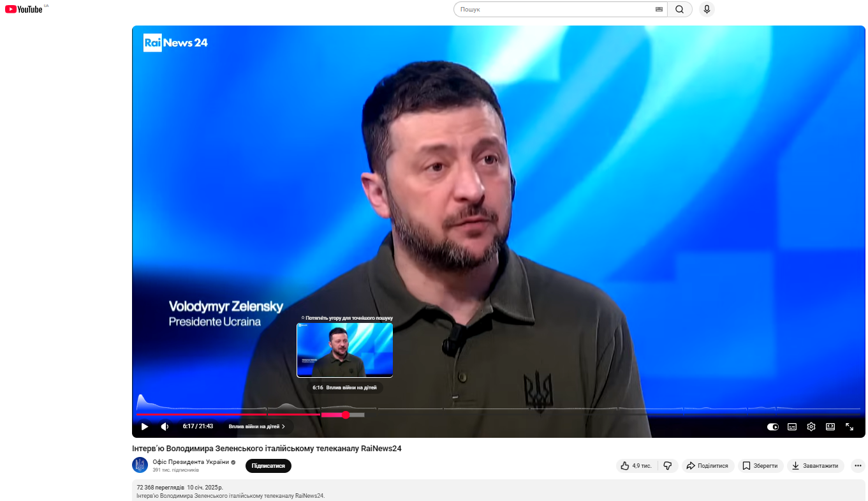Turn off Autoplay with its toggle
The width and height of the screenshot is (868, 501).
coord(773,426)
